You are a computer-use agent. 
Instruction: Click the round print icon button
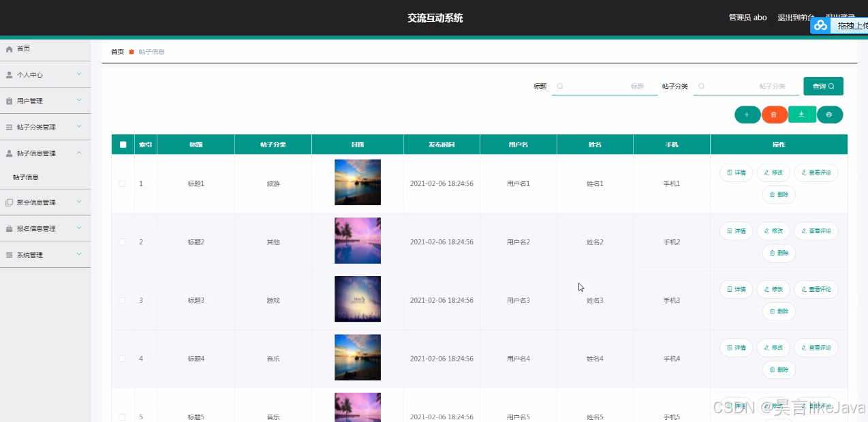[830, 115]
